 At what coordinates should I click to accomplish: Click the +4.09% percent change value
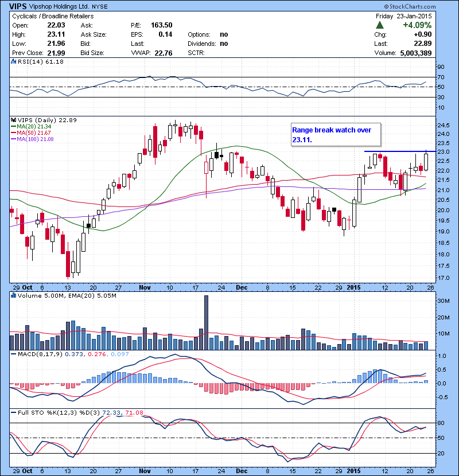click(417, 25)
